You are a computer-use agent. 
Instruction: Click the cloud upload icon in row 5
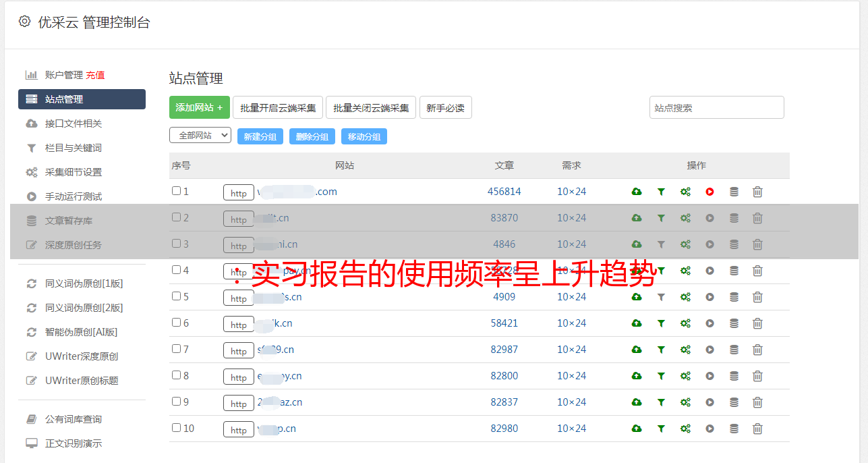coord(636,297)
